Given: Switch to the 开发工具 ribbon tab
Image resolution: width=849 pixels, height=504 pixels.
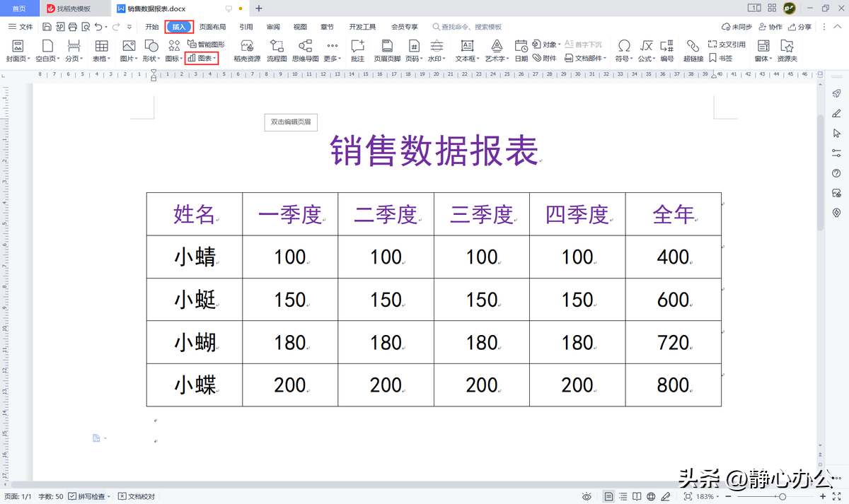Looking at the screenshot, I should pos(362,27).
